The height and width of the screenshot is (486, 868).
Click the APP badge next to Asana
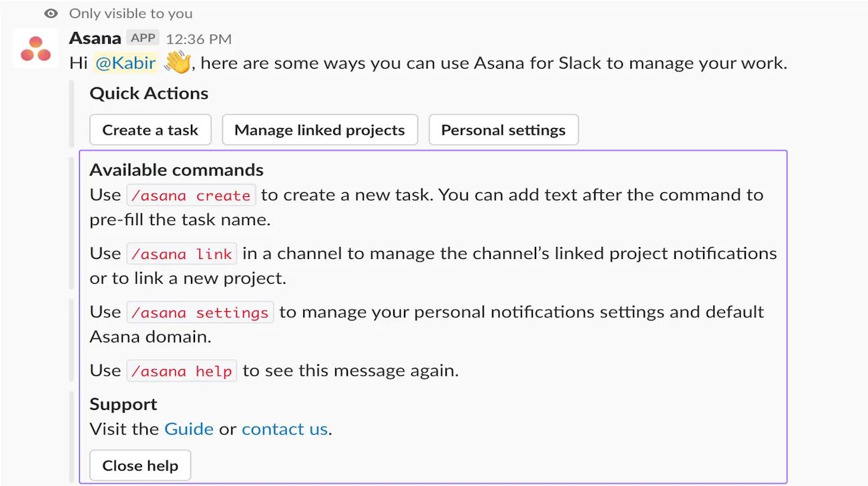coord(142,37)
